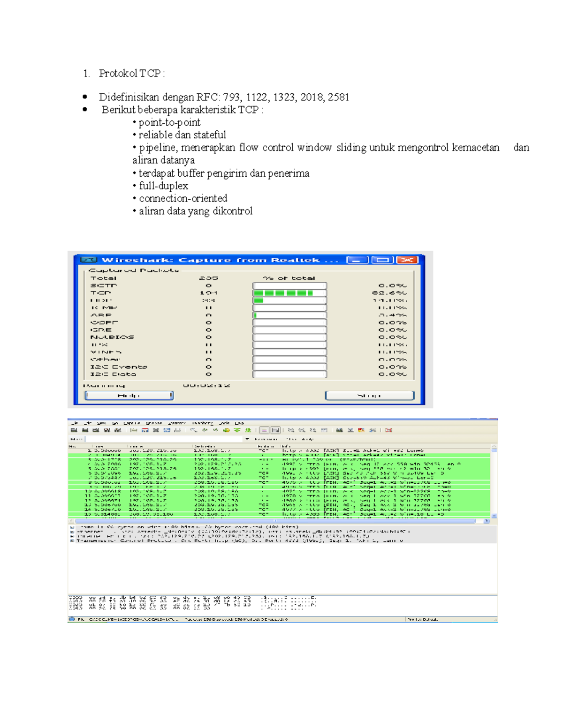Expand the Frame details node

coord(71,527)
